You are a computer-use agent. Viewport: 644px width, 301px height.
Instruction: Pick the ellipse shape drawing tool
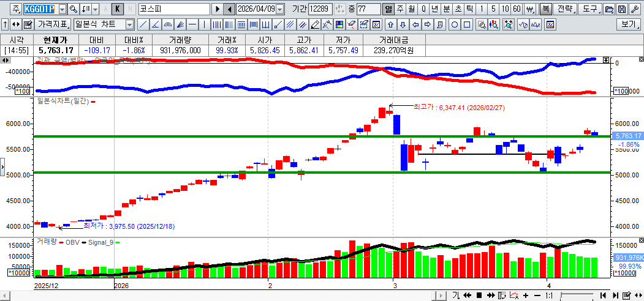click(455, 25)
